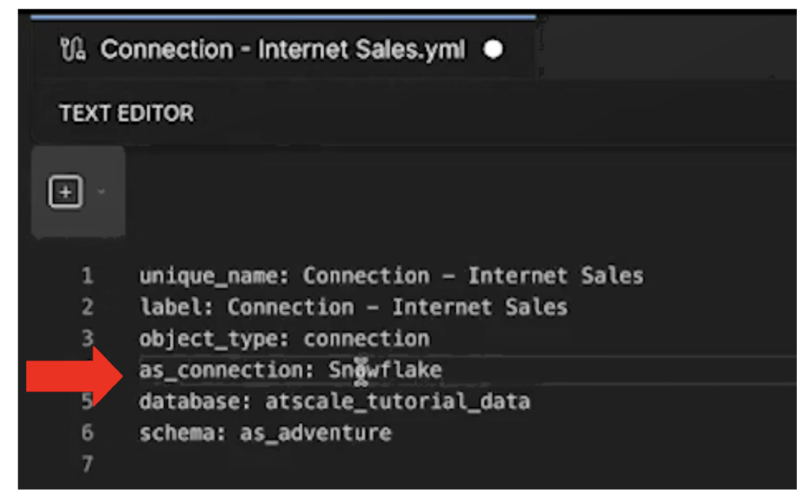Select the word Snowflake on line 4

[386, 369]
